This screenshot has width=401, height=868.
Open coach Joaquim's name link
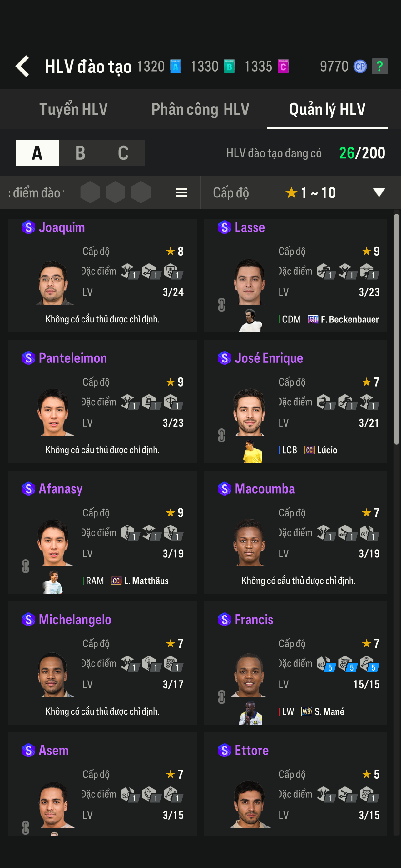click(62, 227)
